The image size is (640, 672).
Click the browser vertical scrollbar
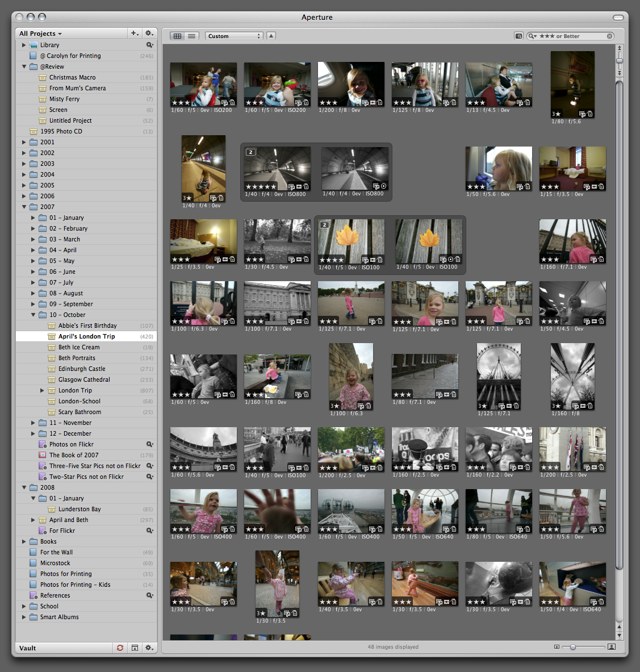[x=619, y=325]
